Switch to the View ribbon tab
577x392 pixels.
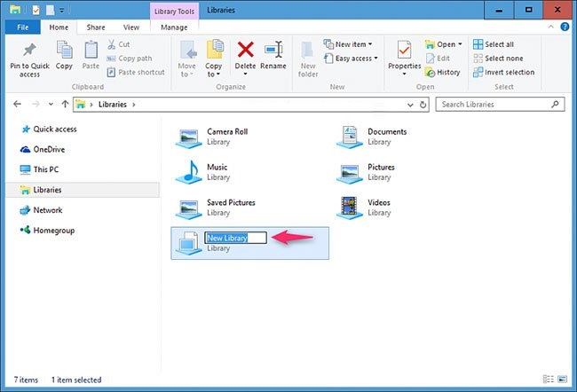point(131,27)
